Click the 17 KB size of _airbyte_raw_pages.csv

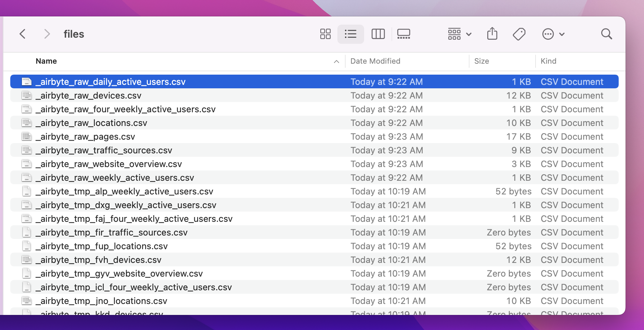click(x=518, y=137)
